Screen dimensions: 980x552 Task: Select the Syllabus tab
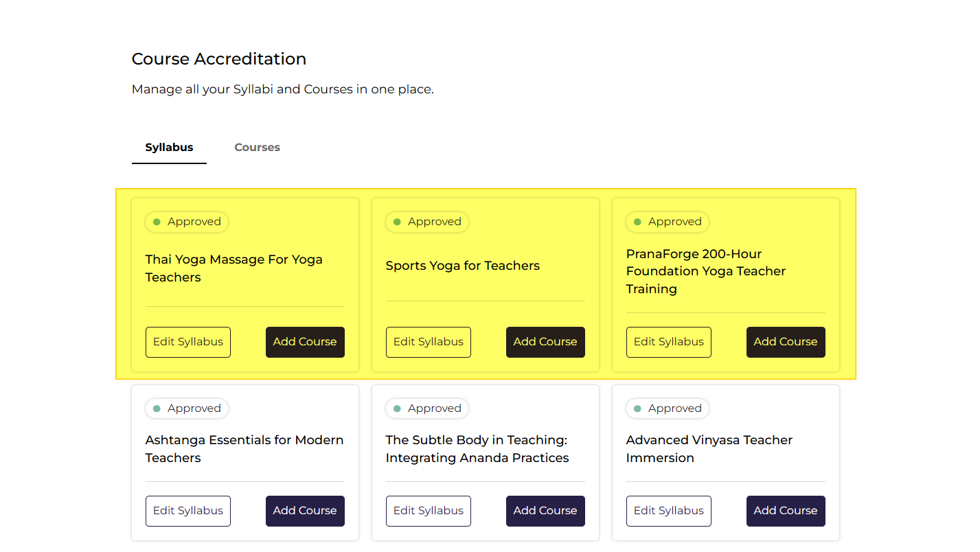coord(169,147)
